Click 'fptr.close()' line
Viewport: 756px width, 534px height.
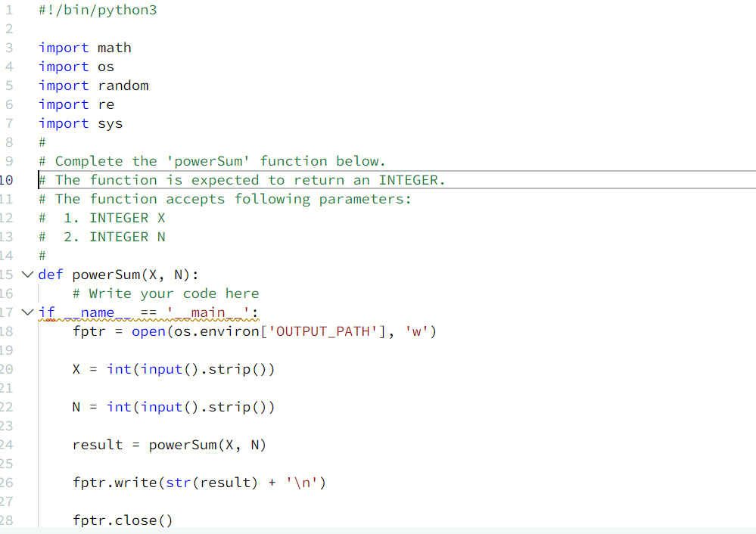123,520
